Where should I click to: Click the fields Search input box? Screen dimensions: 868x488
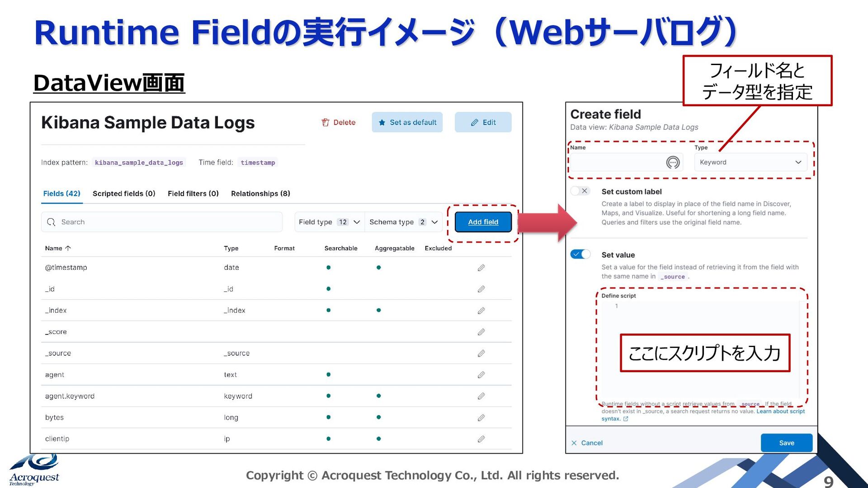tap(162, 222)
